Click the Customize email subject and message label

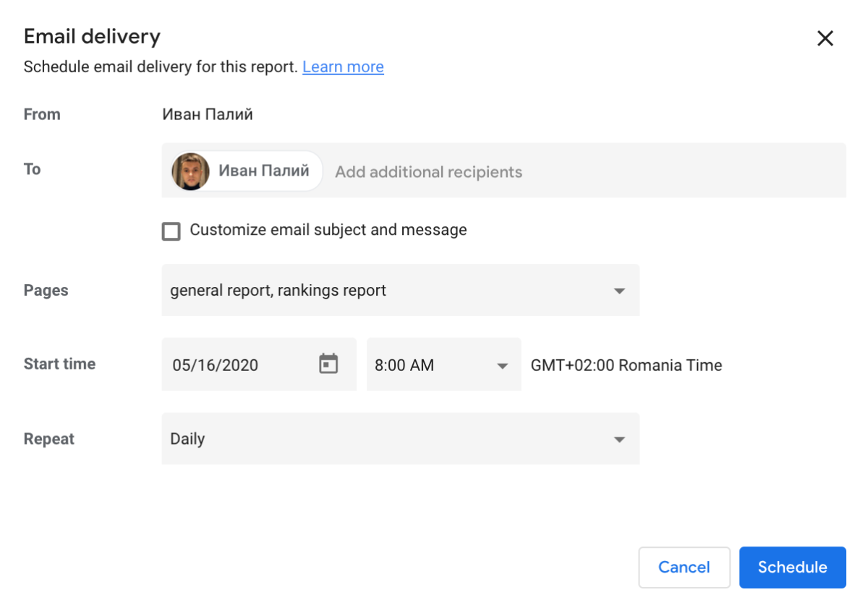(328, 230)
